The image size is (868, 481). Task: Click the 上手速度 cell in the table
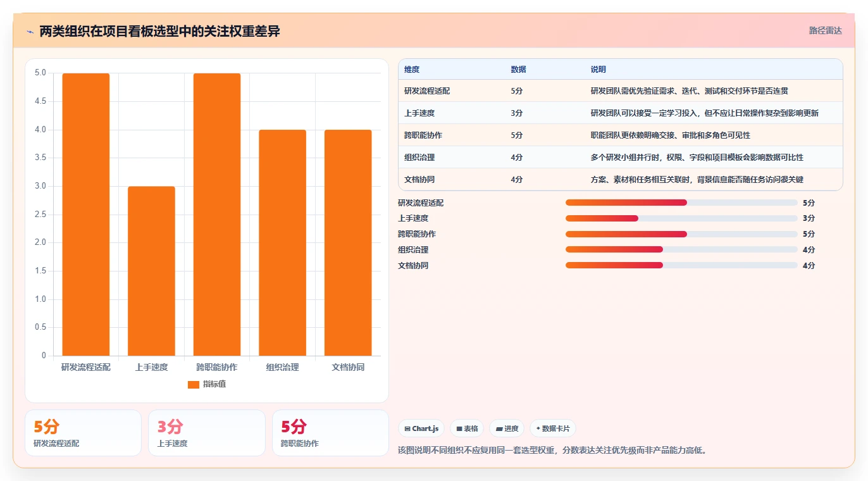tap(419, 113)
